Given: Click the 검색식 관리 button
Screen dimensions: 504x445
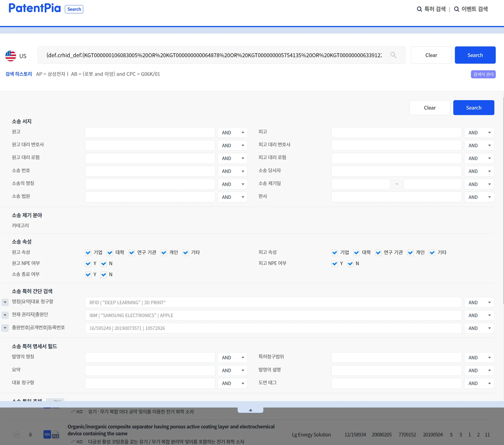Looking at the screenshot, I should coord(483,74).
